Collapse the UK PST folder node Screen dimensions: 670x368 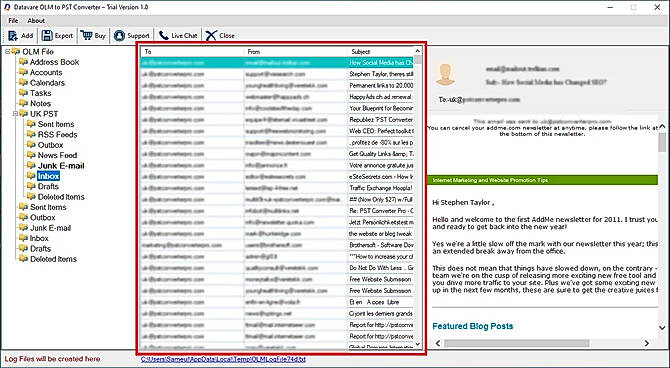point(15,114)
